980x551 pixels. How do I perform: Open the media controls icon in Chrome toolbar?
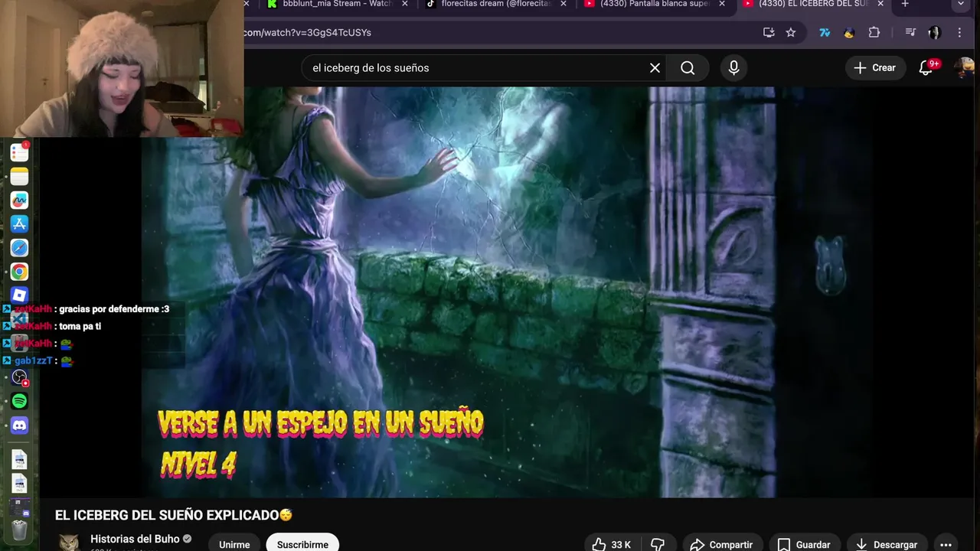tap(910, 32)
